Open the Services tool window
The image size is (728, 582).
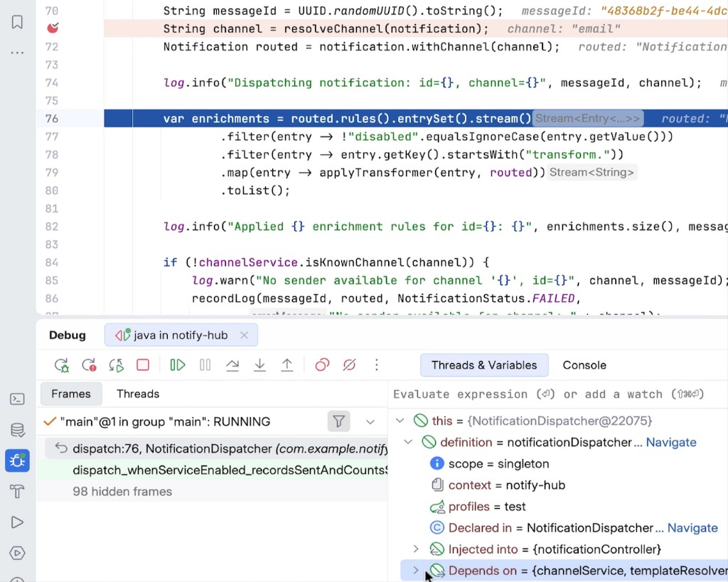pos(17,553)
